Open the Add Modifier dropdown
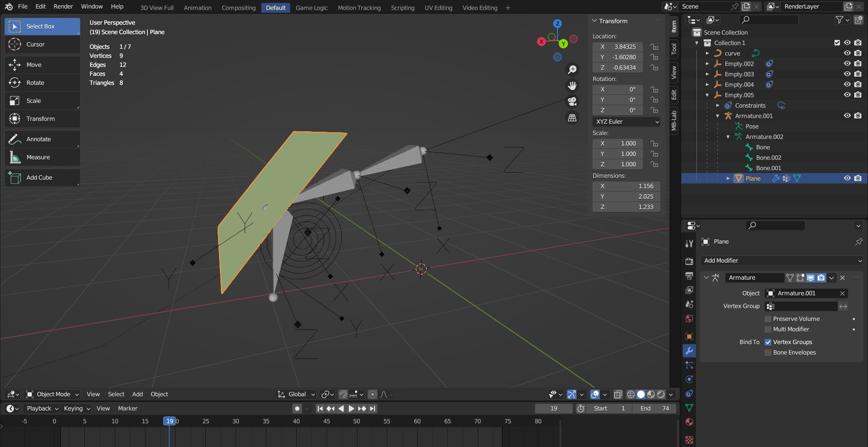The height and width of the screenshot is (447, 868). tap(782, 260)
